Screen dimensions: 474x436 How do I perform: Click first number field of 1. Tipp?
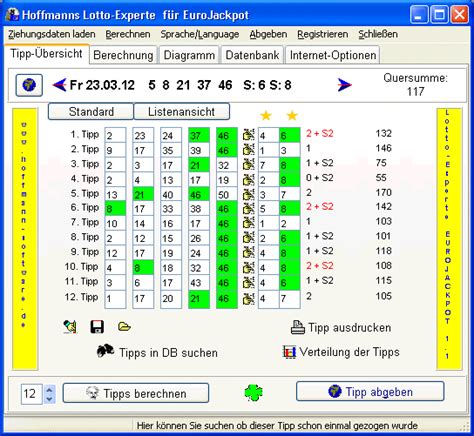tap(115, 135)
